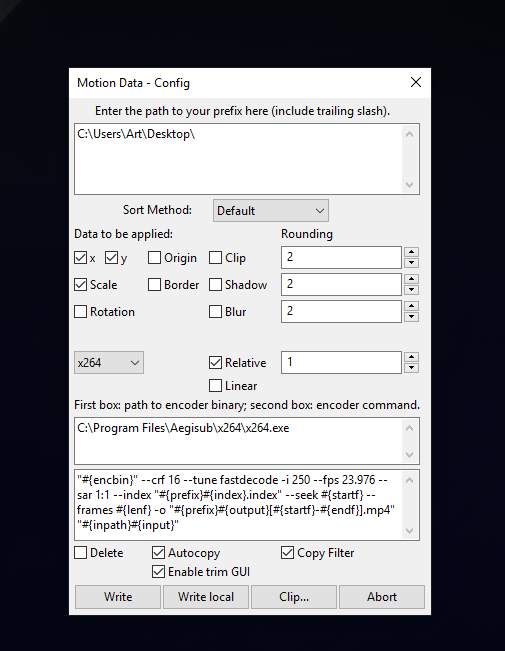This screenshot has width=505, height=651.
Task: Increase the third Rounding spinner value
Action: pos(411,306)
